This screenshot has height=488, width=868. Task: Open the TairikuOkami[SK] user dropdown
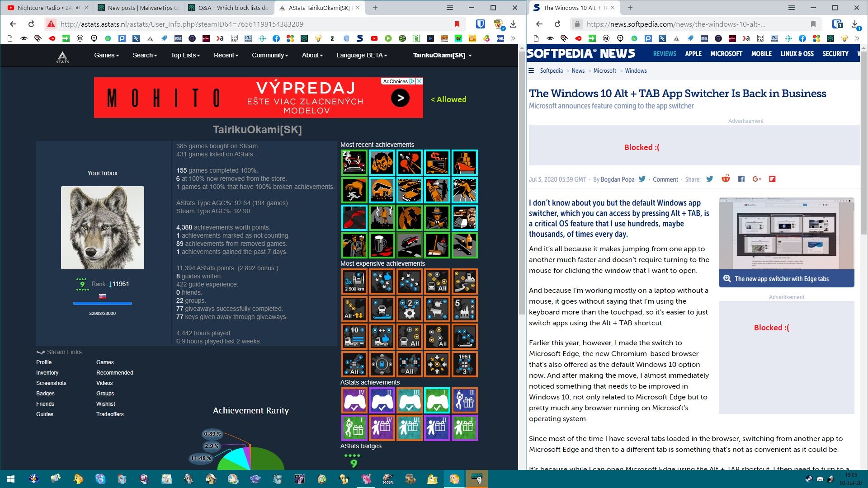pyautogui.click(x=442, y=55)
